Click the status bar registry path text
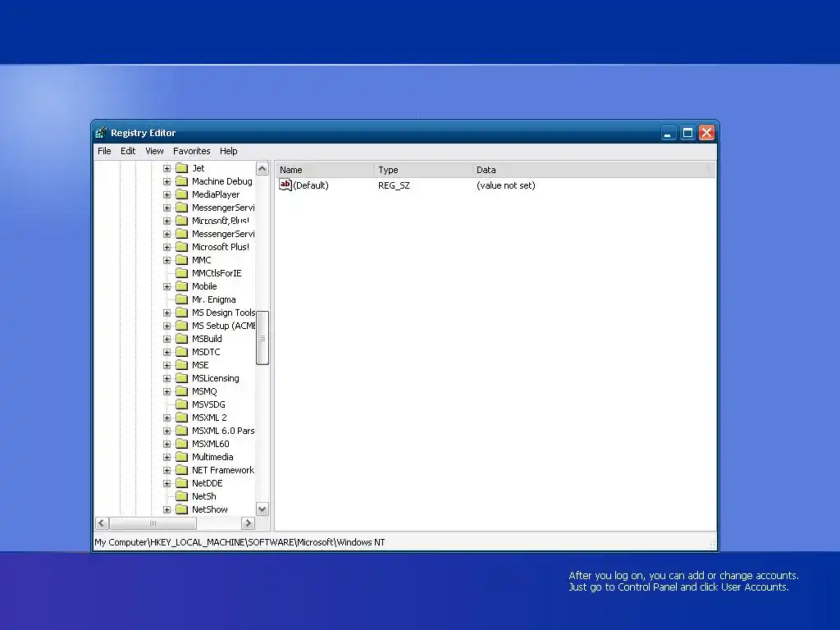Image resolution: width=840 pixels, height=630 pixels. tap(240, 542)
